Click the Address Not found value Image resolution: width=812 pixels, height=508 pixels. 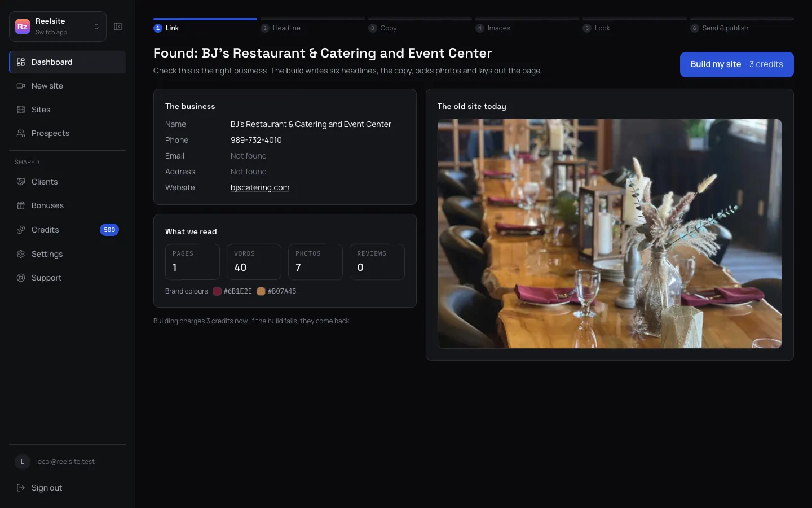pyautogui.click(x=249, y=172)
